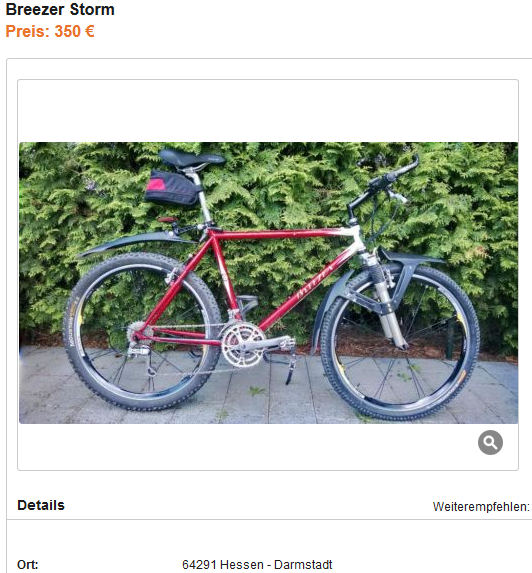
Task: Click the bike's handlebar in photo
Action: (x=384, y=186)
